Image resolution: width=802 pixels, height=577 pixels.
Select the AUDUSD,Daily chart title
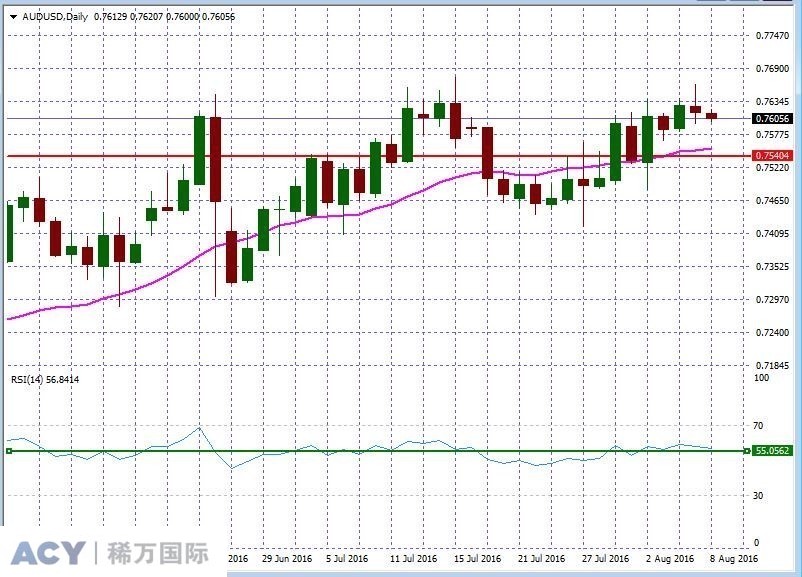[x=55, y=17]
